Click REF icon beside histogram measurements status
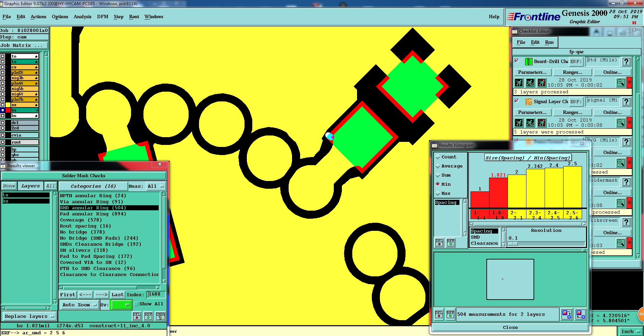Image resolution: width=644 pixels, height=336 pixels. [450, 314]
